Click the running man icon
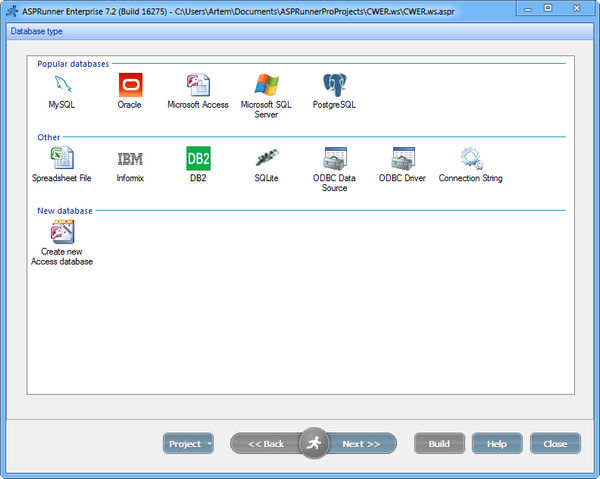The image size is (600, 479). click(314, 443)
